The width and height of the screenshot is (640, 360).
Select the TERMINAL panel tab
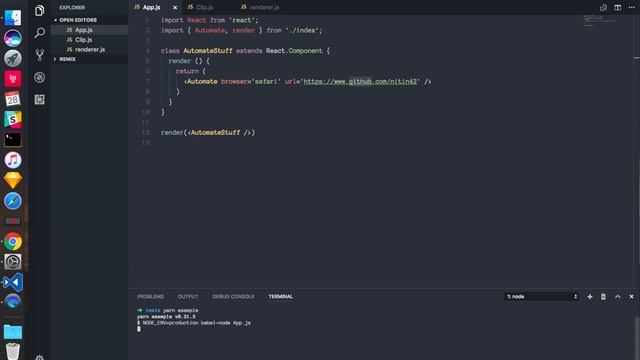pos(280,297)
